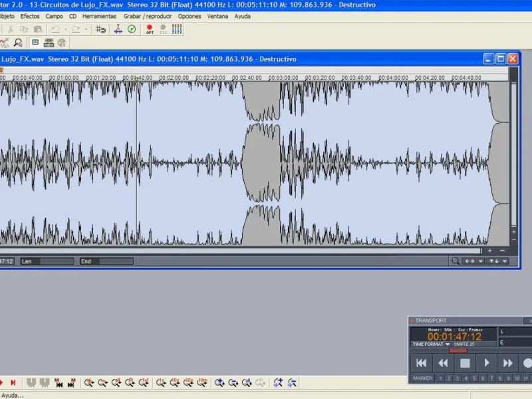Open the Efectos menu
The image size is (532, 399).
click(30, 16)
